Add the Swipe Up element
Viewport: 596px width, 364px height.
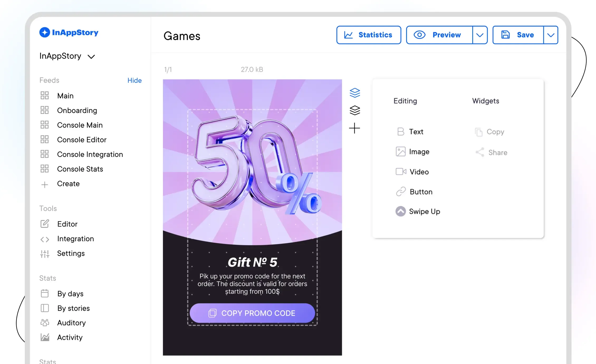tap(418, 211)
